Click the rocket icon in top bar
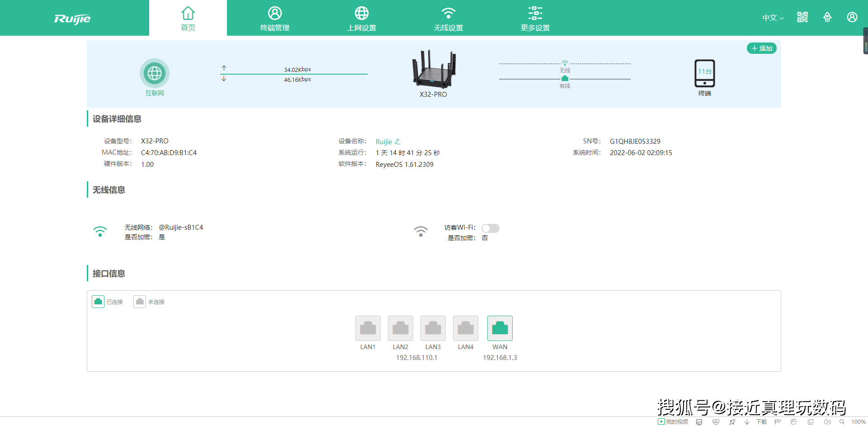Viewport: 868px width, 426px height. (827, 17)
